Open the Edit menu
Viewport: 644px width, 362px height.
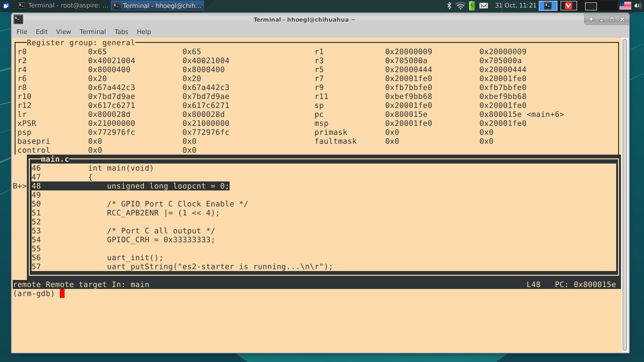tap(41, 32)
